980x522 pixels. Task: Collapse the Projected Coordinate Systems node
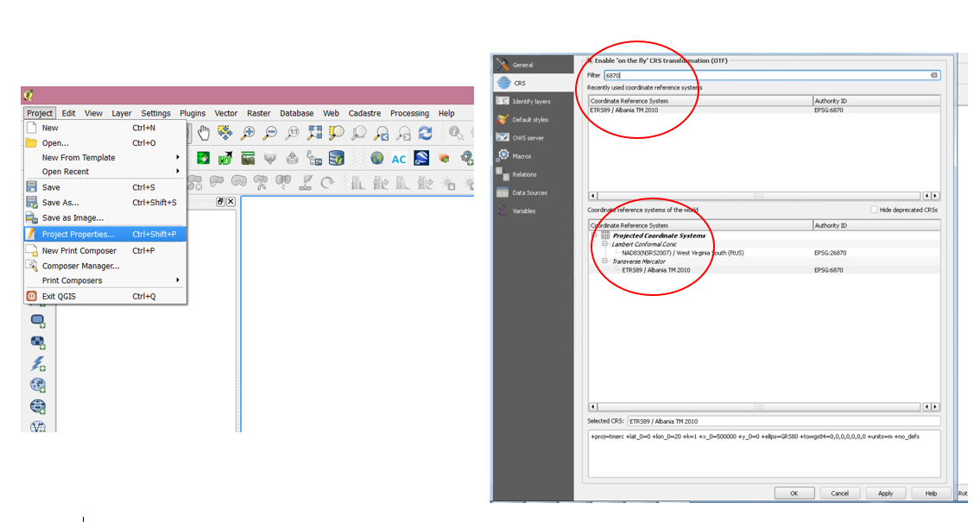[x=594, y=236]
